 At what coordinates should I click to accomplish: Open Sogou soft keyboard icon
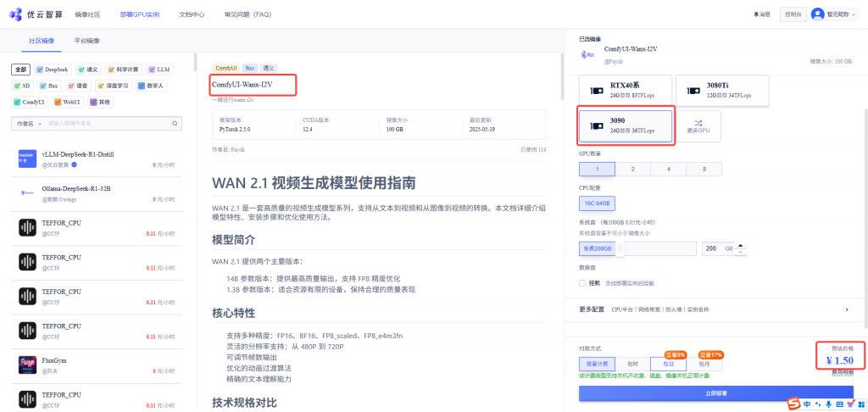(839, 404)
